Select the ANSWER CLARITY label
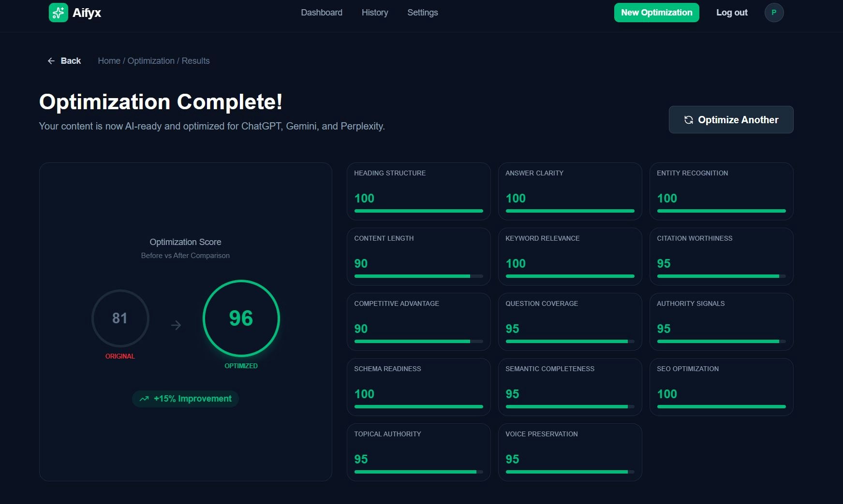 (534, 173)
